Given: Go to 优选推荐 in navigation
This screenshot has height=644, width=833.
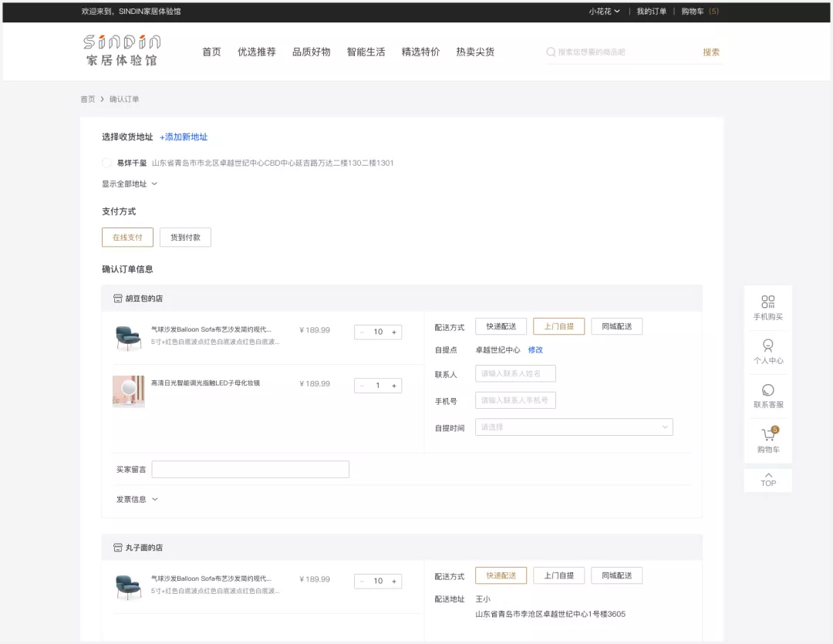Looking at the screenshot, I should (256, 52).
